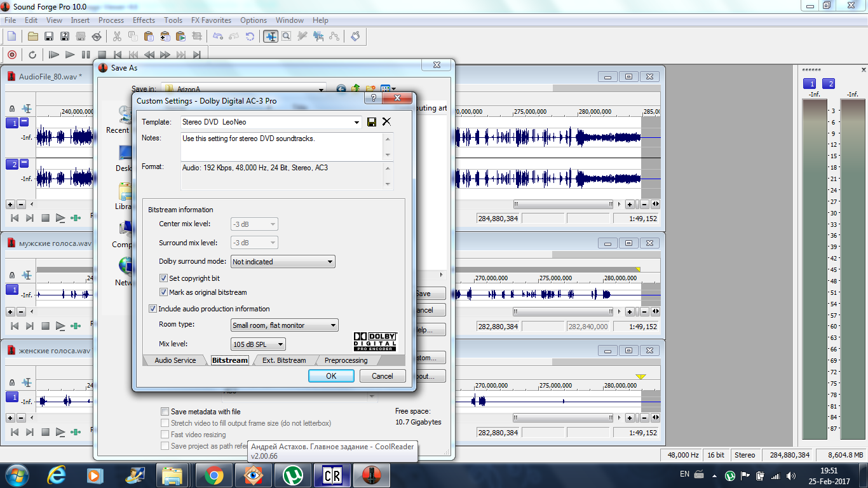Zoom in time plus button in AudioFile_80.wav

coord(629,205)
